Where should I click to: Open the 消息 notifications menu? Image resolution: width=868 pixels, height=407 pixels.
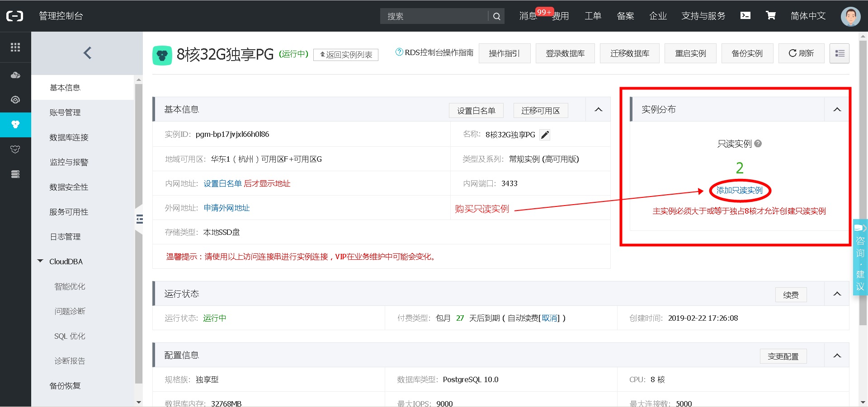click(x=528, y=16)
